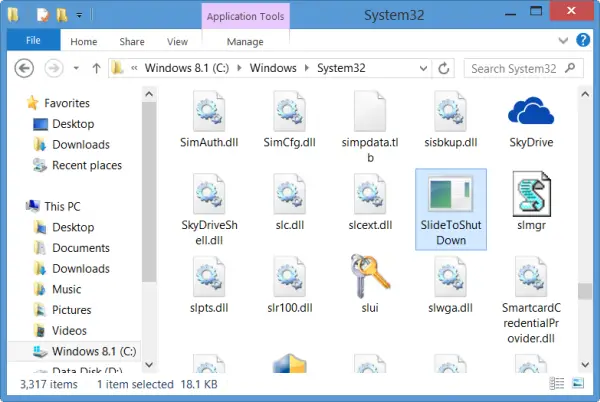Select the SimCfg.dll file icon

coord(289,111)
